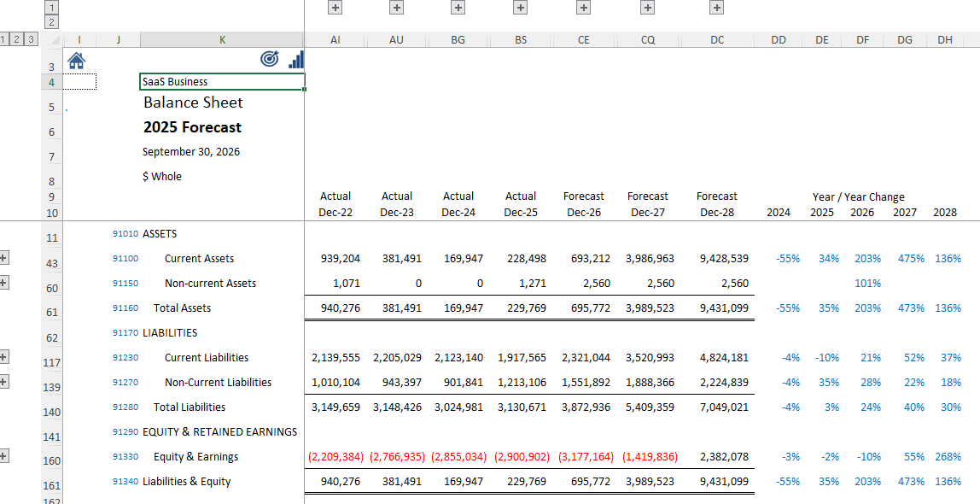Click account code 91270
Viewport: 980px width, 504px height.
pyautogui.click(x=125, y=382)
